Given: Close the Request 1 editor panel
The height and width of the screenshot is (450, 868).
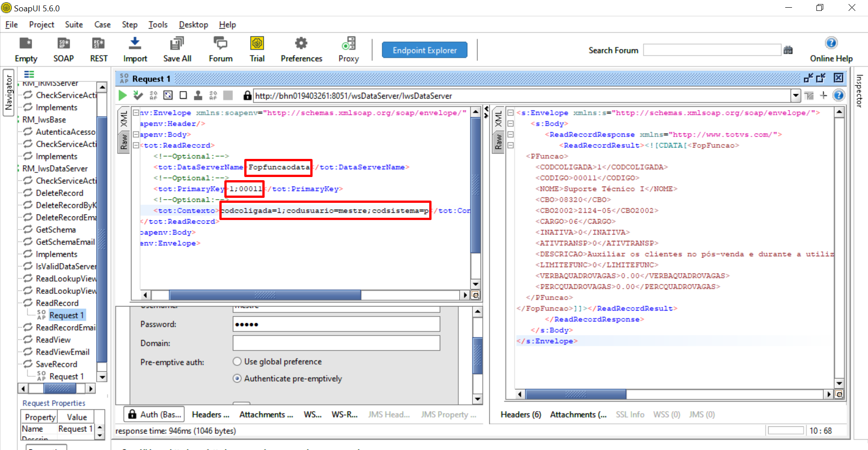Looking at the screenshot, I should (838, 78).
